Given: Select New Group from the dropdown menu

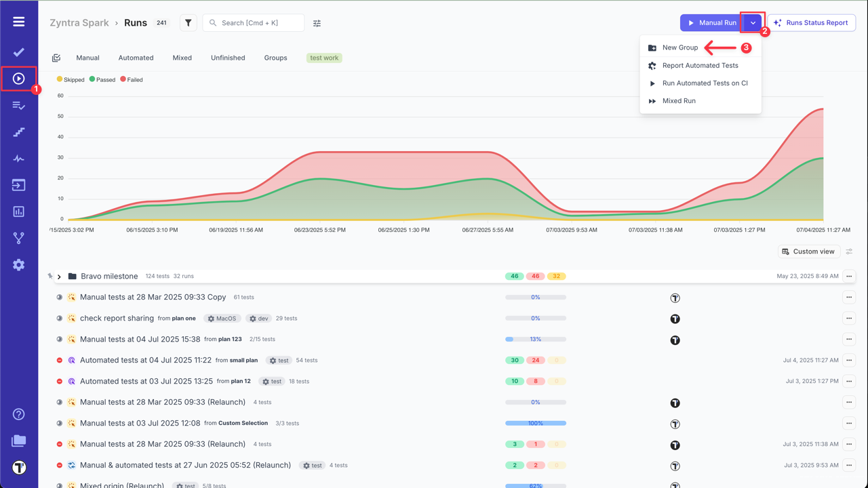Looking at the screenshot, I should point(679,48).
